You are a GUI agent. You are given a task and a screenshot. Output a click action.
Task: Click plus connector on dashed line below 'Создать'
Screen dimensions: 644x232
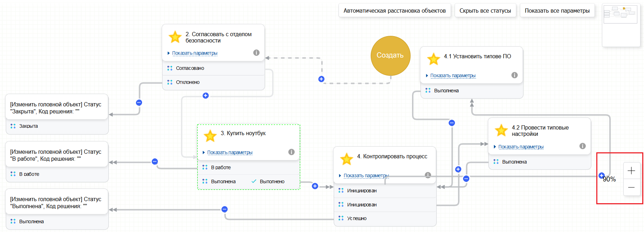coord(321,79)
